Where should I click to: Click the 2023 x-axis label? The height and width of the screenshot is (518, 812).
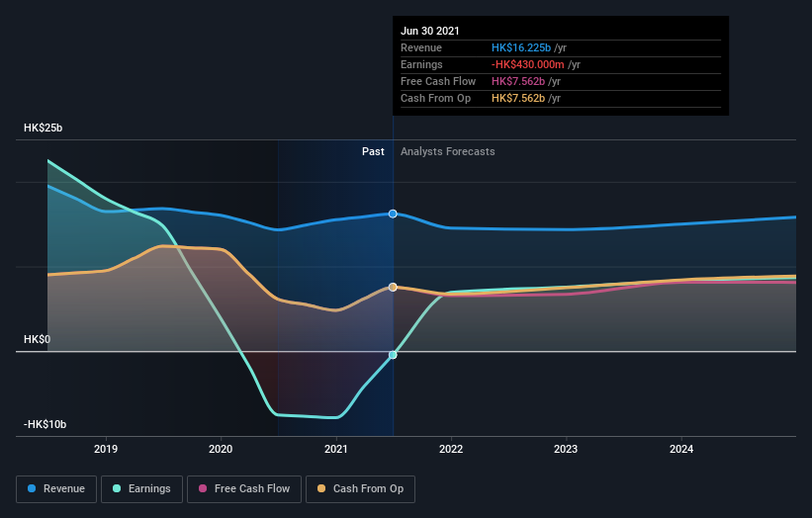coord(566,449)
